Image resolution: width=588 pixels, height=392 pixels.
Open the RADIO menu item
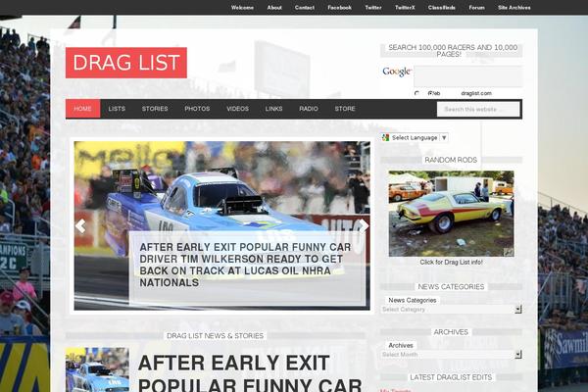[x=309, y=109]
